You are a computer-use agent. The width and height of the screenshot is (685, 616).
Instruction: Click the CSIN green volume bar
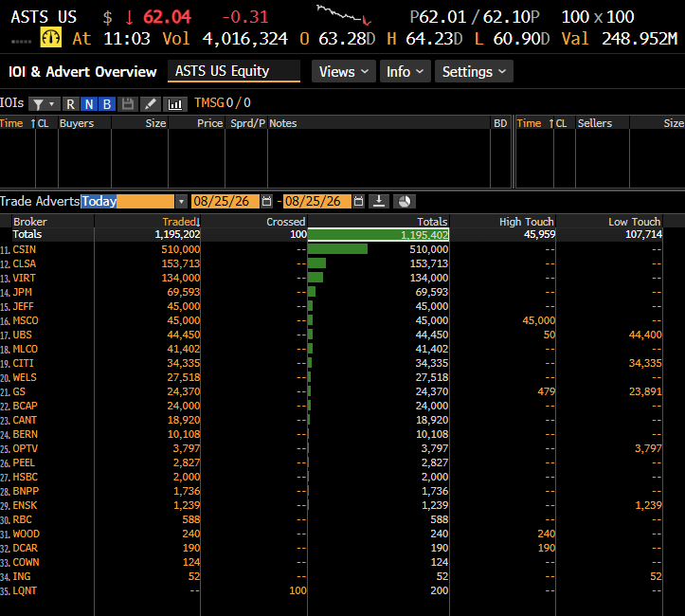(x=337, y=249)
